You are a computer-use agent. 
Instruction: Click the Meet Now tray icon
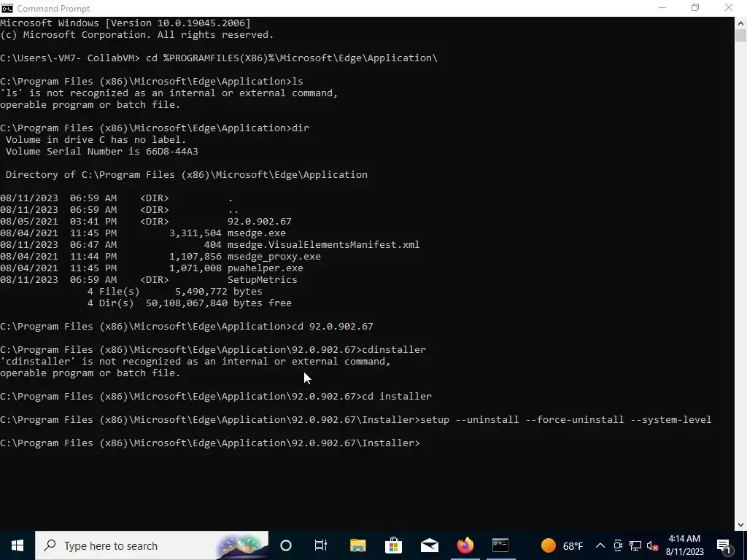click(x=618, y=545)
